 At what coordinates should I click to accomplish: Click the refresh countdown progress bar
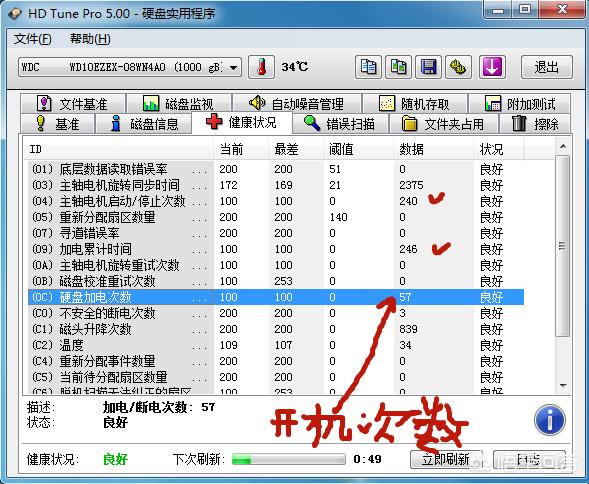288,459
